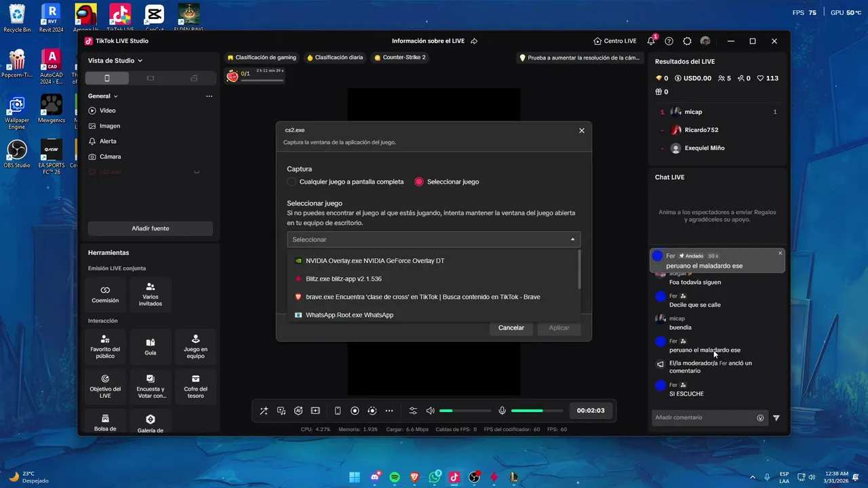868x488 pixels.
Task: Open the General three-dot options menu
Action: [x=209, y=96]
